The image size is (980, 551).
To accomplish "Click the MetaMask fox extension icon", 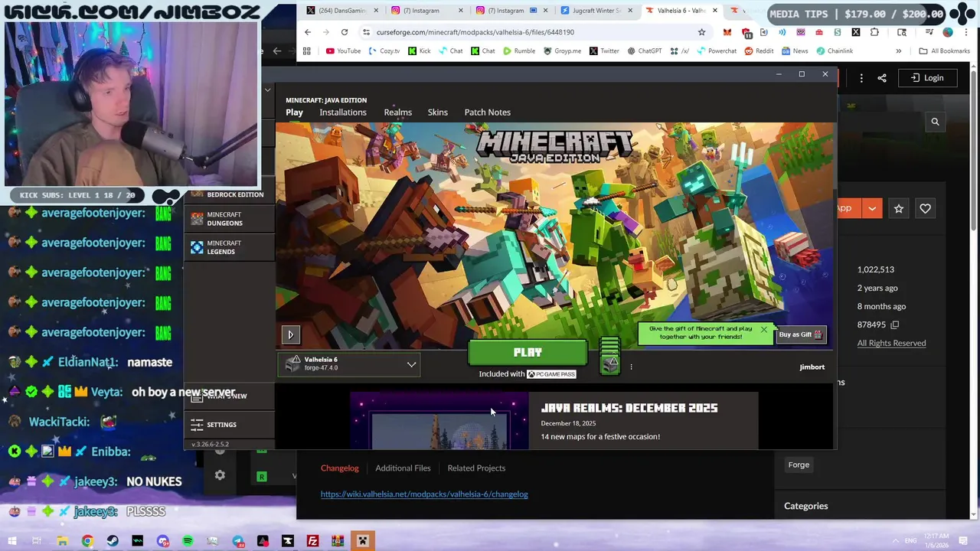I will [x=727, y=32].
